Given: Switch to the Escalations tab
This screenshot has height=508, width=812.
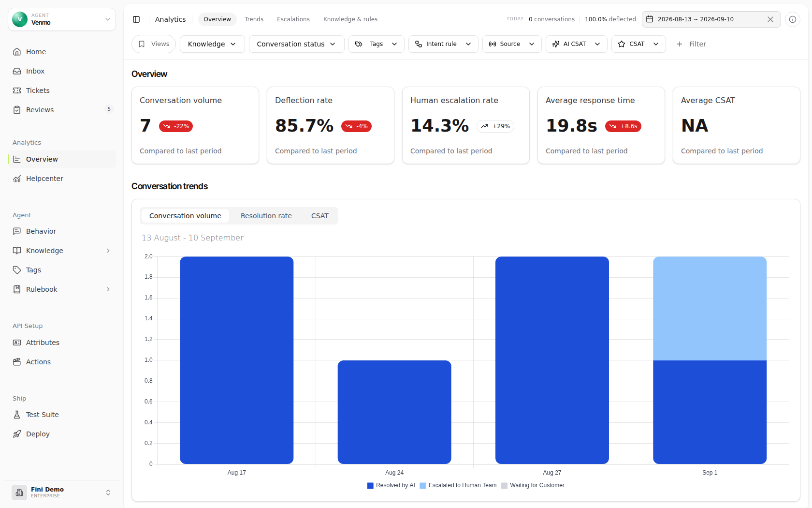Looking at the screenshot, I should coord(293,19).
